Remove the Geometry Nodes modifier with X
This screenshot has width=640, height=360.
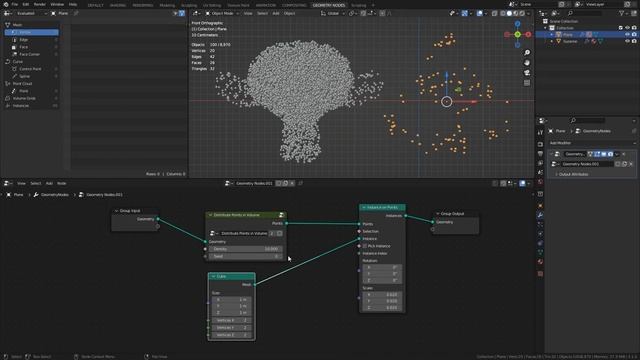tap(624, 154)
